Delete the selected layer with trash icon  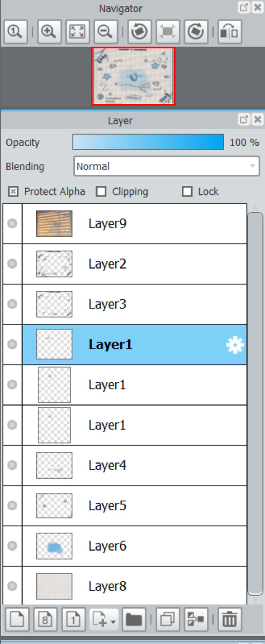(230, 620)
